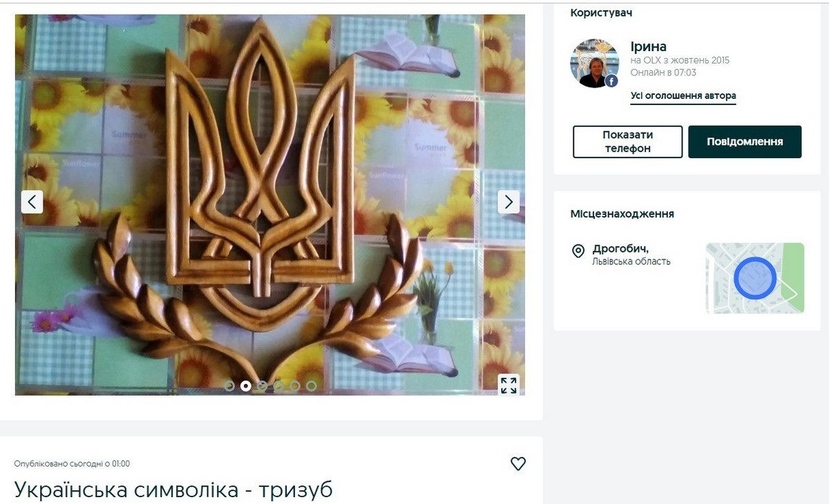Jump to the last gallery dot
This screenshot has width=829, height=504.
[x=312, y=386]
